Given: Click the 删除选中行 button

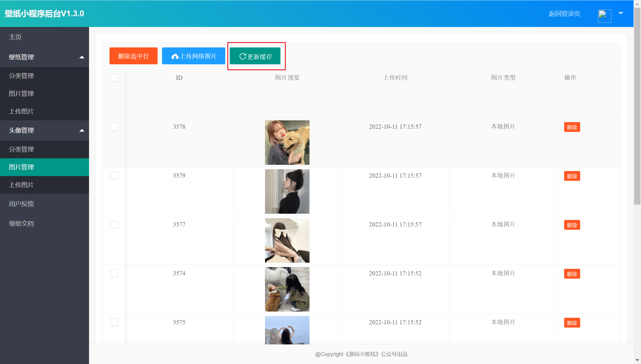Looking at the screenshot, I should [x=133, y=56].
